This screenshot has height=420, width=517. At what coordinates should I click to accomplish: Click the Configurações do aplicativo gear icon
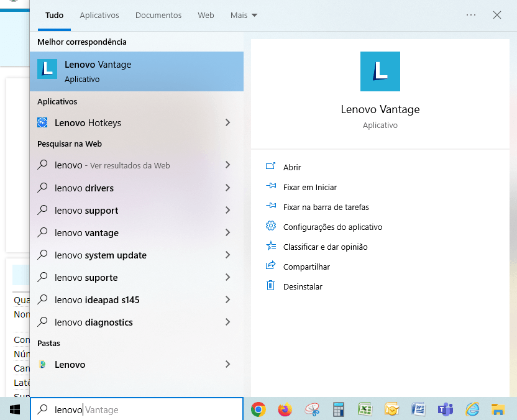pos(271,226)
